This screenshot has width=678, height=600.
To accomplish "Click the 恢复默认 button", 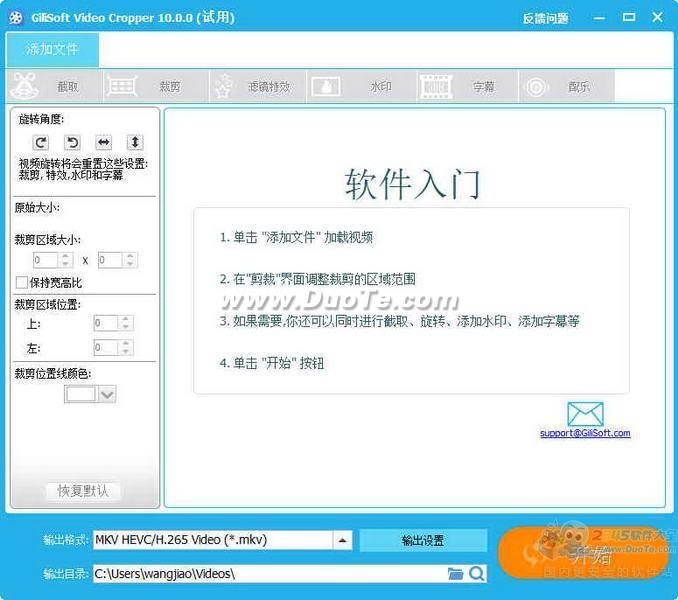I will (83, 491).
